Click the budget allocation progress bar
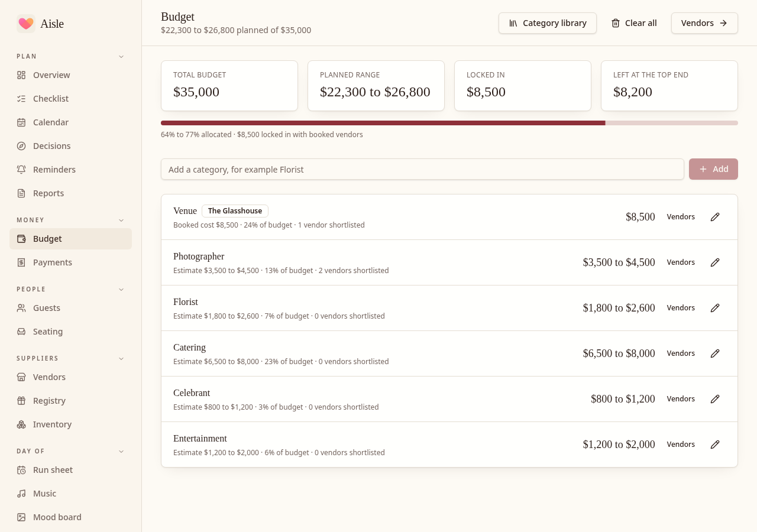 (x=449, y=123)
